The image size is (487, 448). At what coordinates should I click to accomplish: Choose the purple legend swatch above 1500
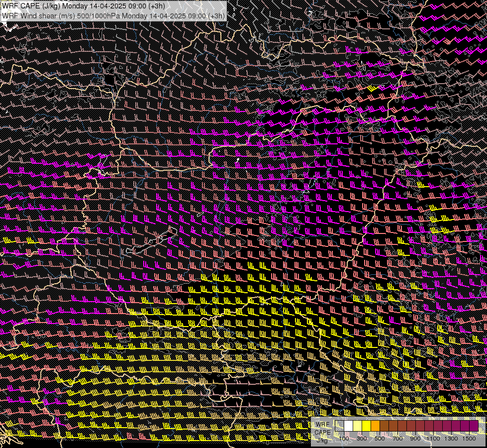[474, 426]
